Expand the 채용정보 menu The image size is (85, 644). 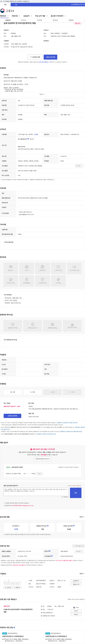click(4, 16)
